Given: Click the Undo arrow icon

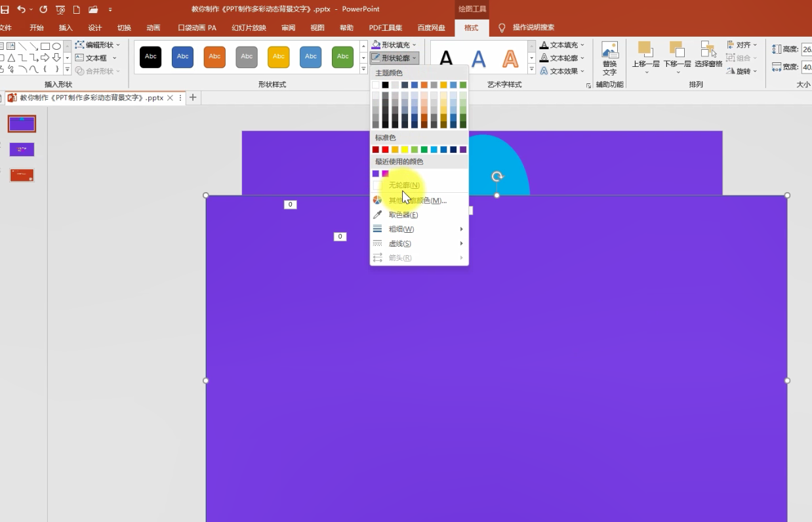Looking at the screenshot, I should coord(22,9).
